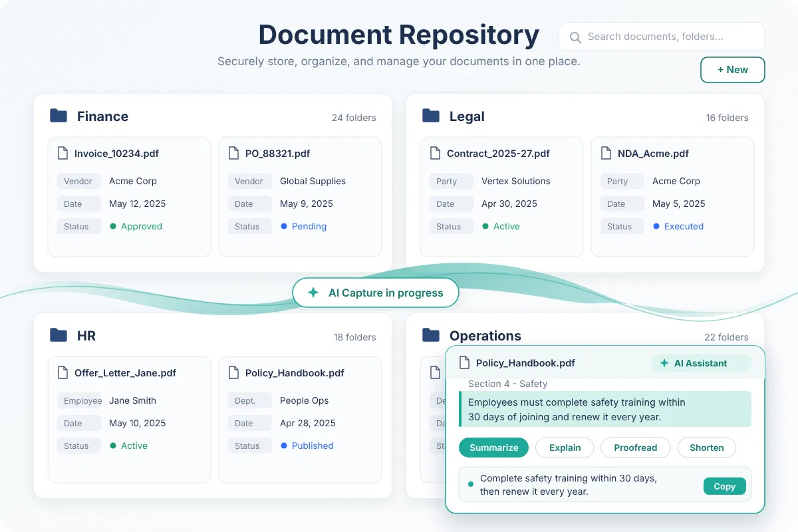Click the Active status on the Contract_2025-27 card

[501, 226]
